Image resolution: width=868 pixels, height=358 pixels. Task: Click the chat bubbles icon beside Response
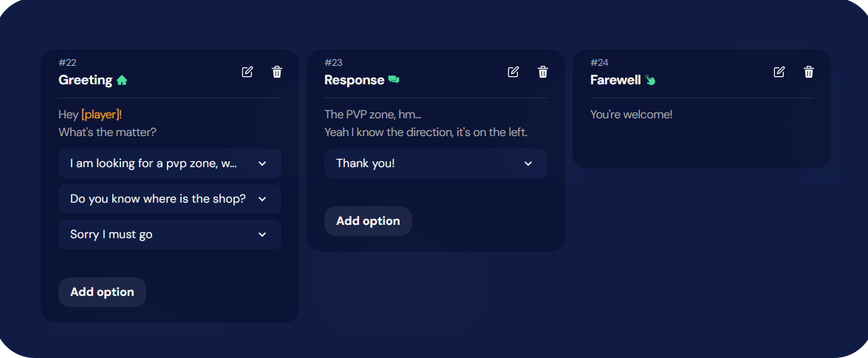394,81
